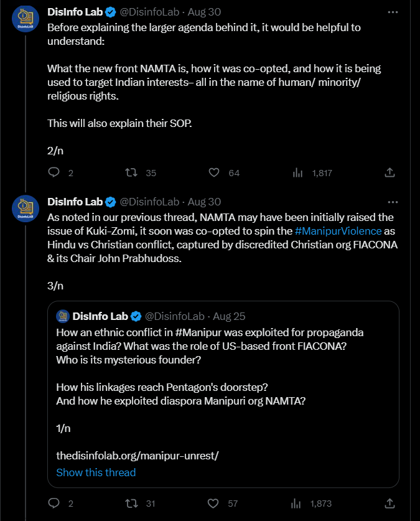Open the Aug 30 timestamp on 3/n tweet
Screen dimensions: 420x521
click(x=204, y=202)
